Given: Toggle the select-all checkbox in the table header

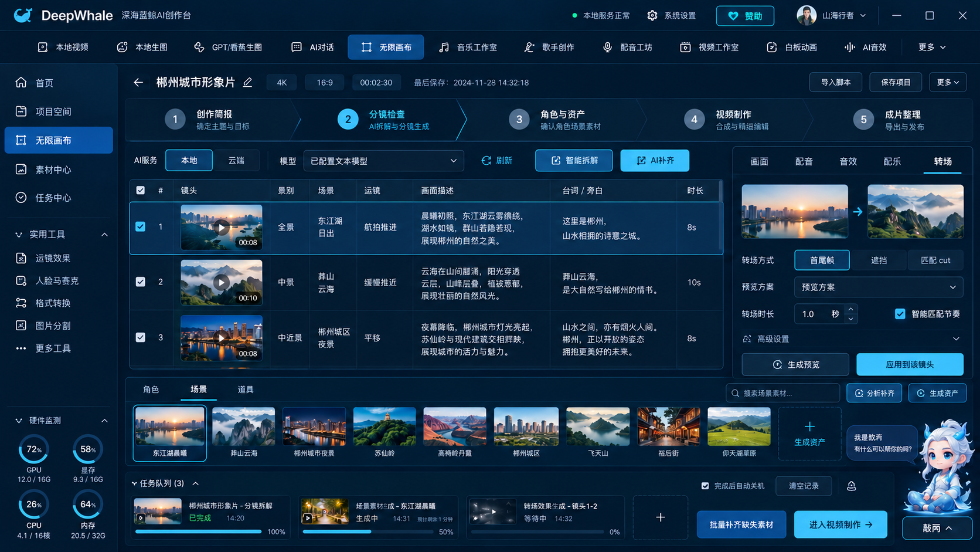Looking at the screenshot, I should [x=141, y=190].
